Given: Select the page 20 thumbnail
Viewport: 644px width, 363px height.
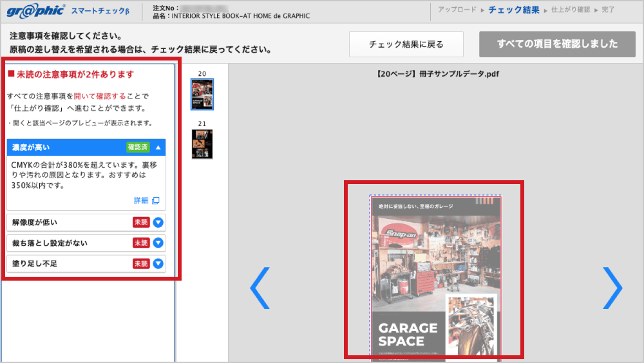Looking at the screenshot, I should click(x=202, y=95).
